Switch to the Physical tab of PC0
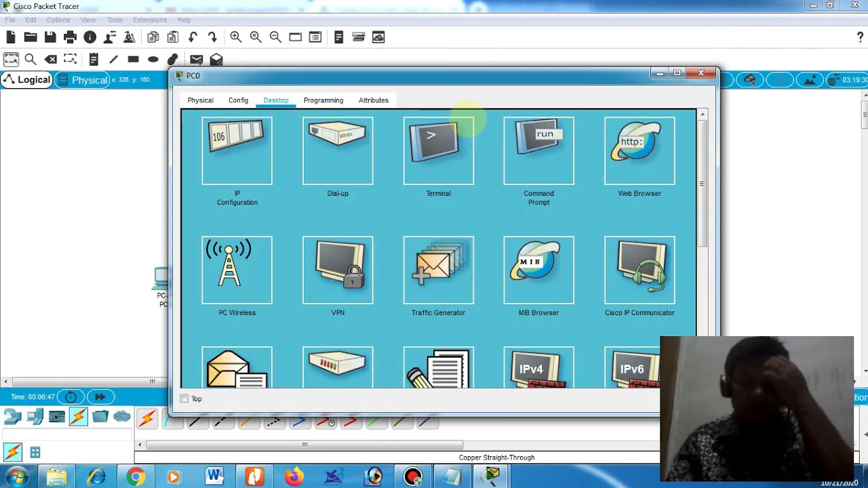868x488 pixels. click(x=200, y=100)
